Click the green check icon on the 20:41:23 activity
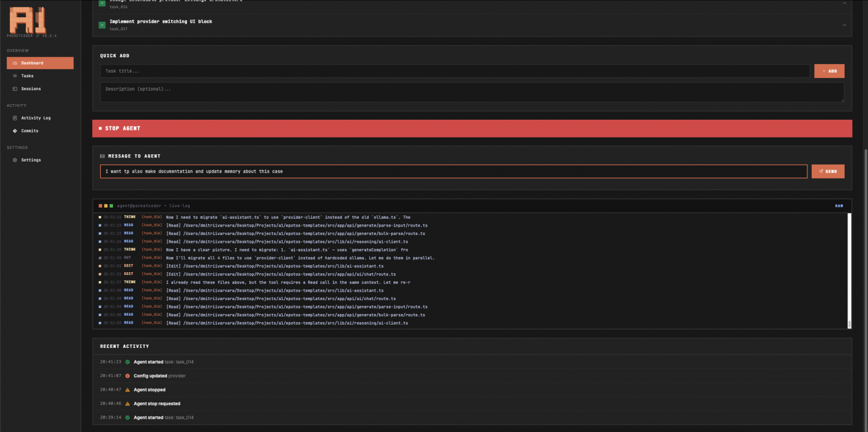 pos(127,362)
